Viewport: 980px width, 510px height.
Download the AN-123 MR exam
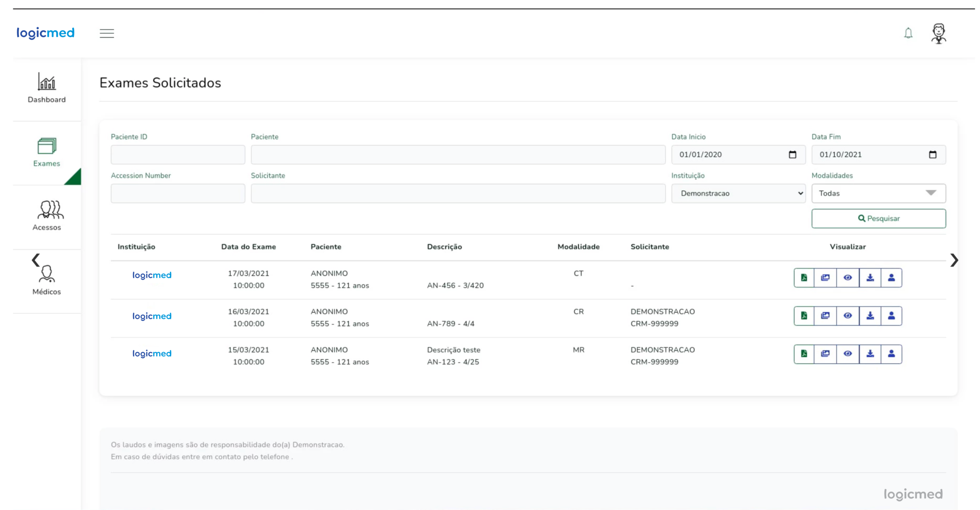point(869,354)
